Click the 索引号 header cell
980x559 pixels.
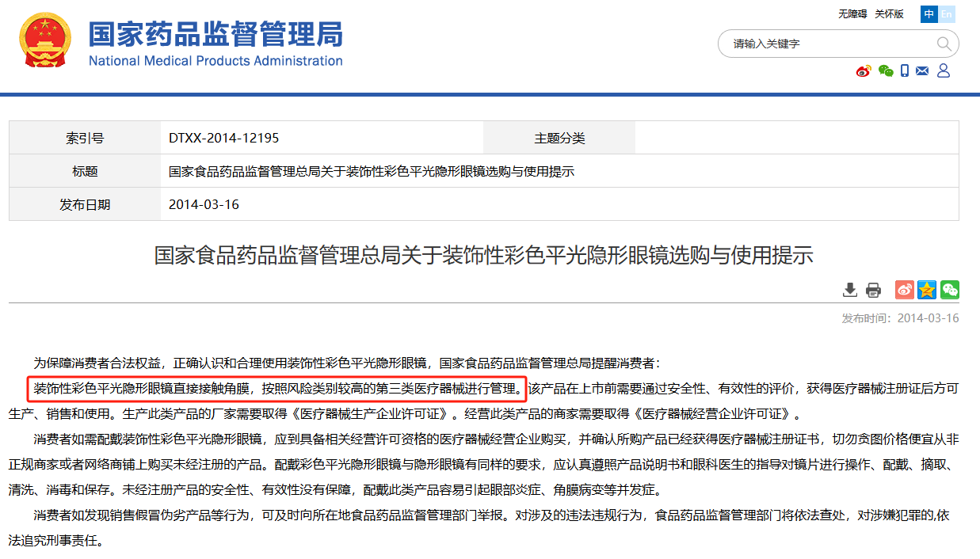(x=85, y=138)
